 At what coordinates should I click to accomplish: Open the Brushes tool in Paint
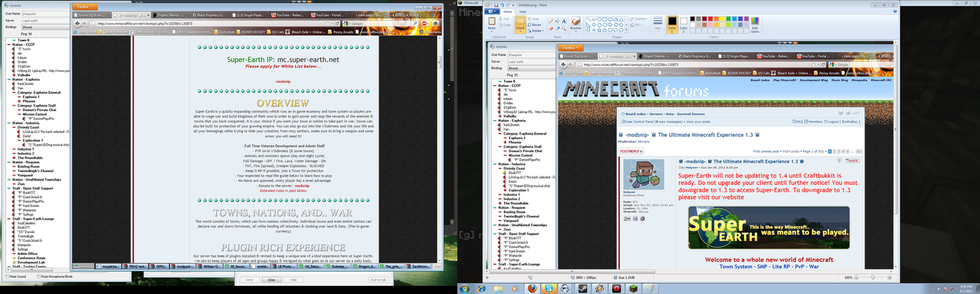pos(576,24)
